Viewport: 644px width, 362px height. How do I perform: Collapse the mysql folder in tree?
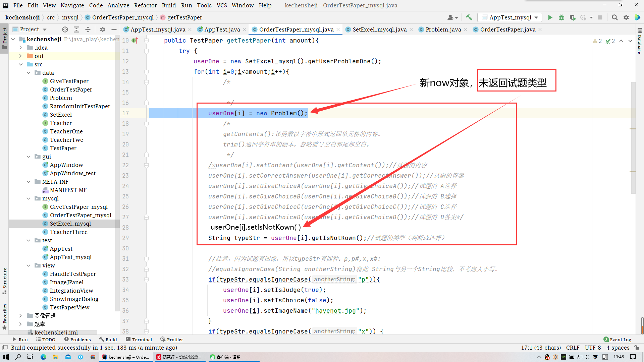coord(29,198)
